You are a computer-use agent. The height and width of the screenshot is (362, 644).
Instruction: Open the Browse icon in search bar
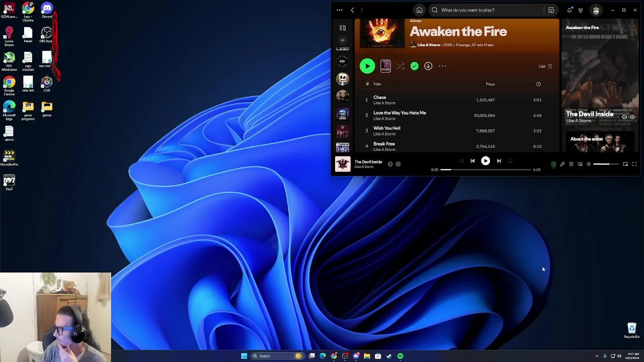pyautogui.click(x=551, y=10)
